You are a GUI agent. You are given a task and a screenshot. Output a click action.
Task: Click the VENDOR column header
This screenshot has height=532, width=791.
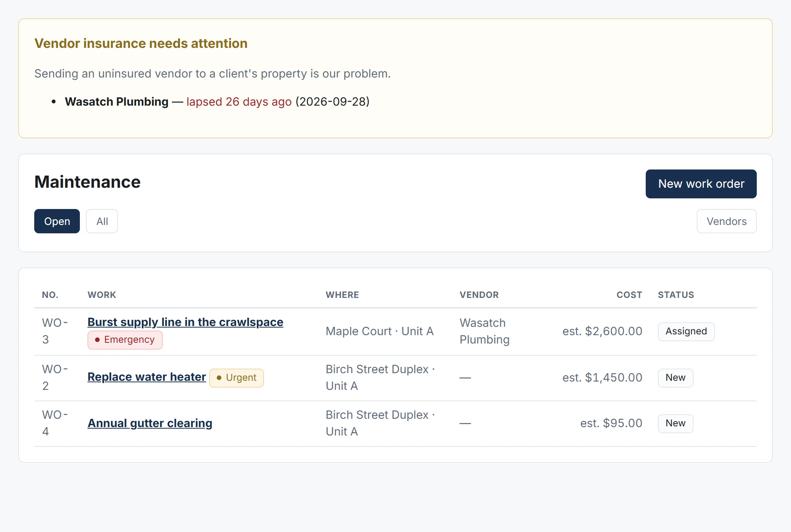(x=479, y=295)
